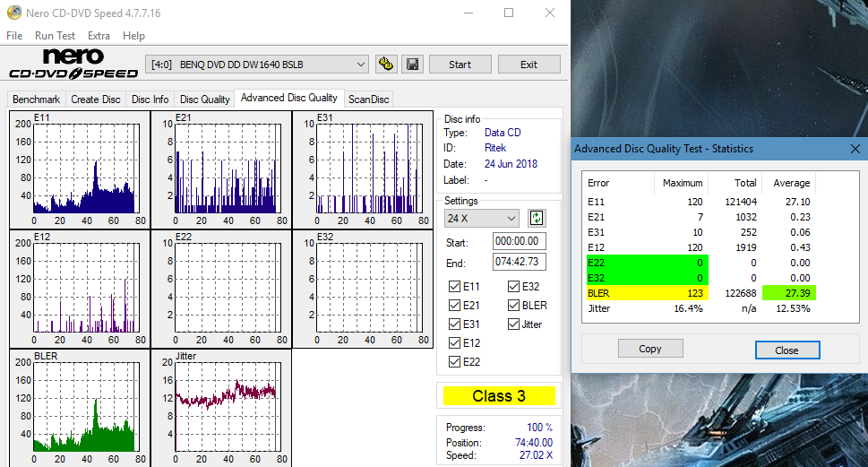The width and height of the screenshot is (868, 467).
Task: Open the File menu
Action: (14, 36)
